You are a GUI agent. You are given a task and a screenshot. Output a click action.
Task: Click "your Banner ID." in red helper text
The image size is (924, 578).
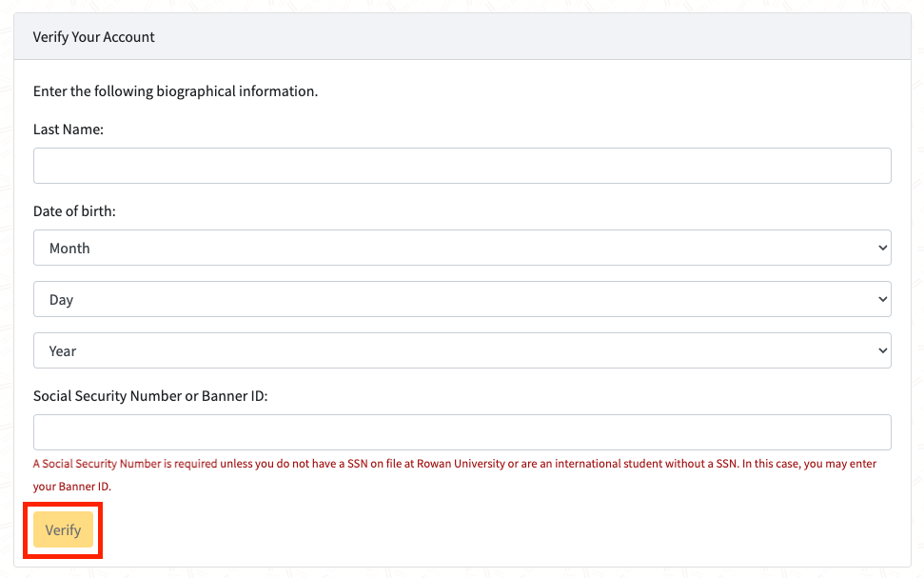[72, 487]
